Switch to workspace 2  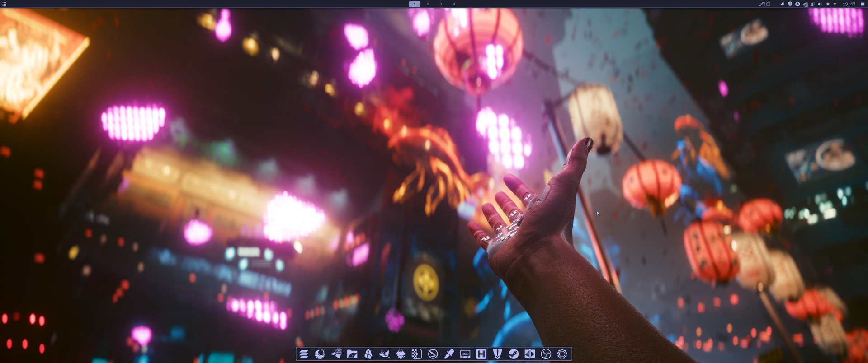[x=428, y=4]
